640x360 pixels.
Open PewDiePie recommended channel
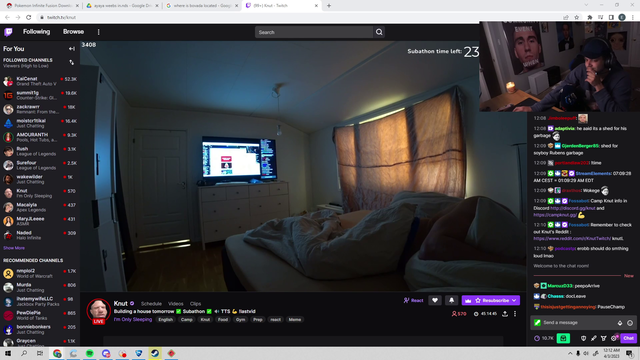click(x=40, y=315)
